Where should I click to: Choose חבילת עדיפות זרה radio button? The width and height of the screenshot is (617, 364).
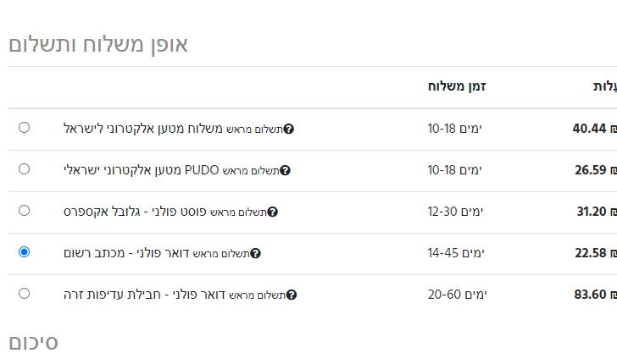[x=24, y=294]
